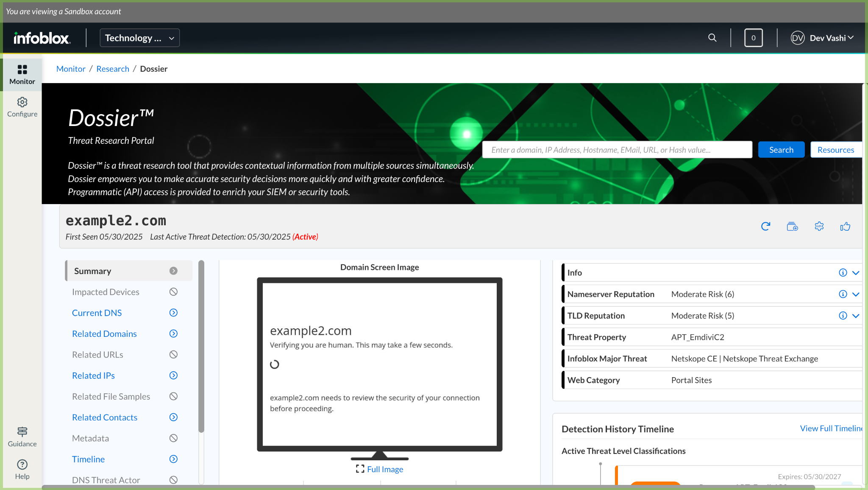Click the Moderate Risk (6) value
The width and height of the screenshot is (868, 490).
pyautogui.click(x=703, y=294)
